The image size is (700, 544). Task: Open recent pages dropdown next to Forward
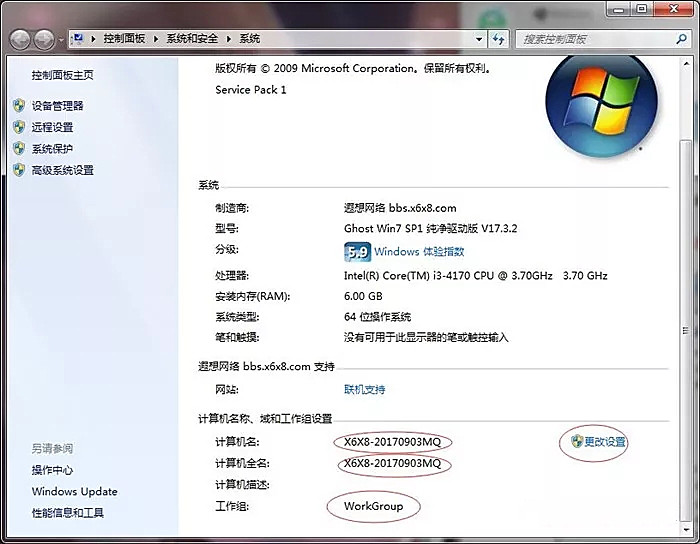61,40
